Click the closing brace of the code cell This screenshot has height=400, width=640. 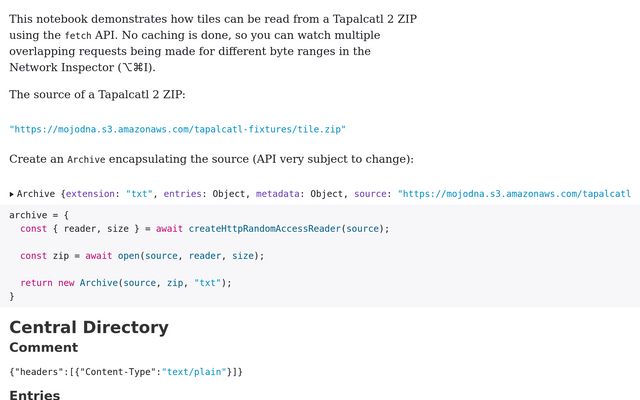12,296
